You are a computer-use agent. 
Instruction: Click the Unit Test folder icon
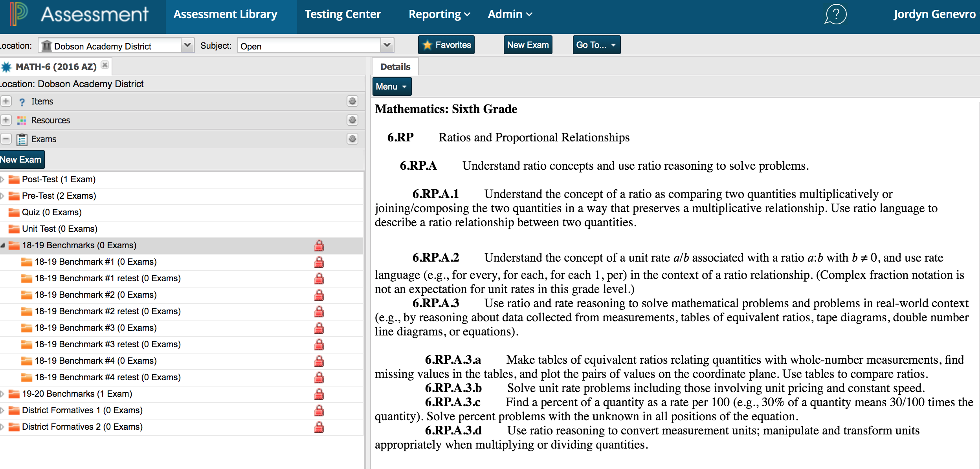(14, 229)
